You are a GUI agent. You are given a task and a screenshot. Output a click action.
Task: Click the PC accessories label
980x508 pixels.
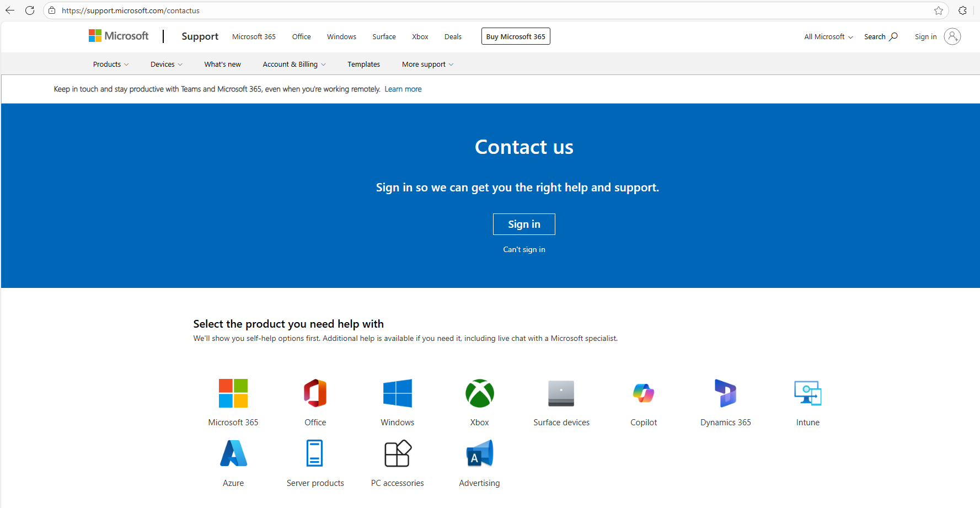[x=398, y=483]
